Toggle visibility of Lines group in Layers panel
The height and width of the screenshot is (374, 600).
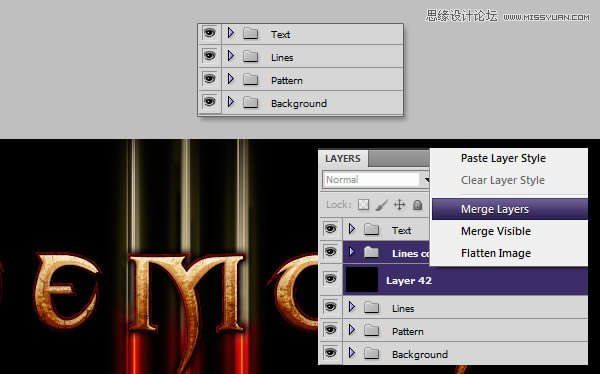click(330, 307)
